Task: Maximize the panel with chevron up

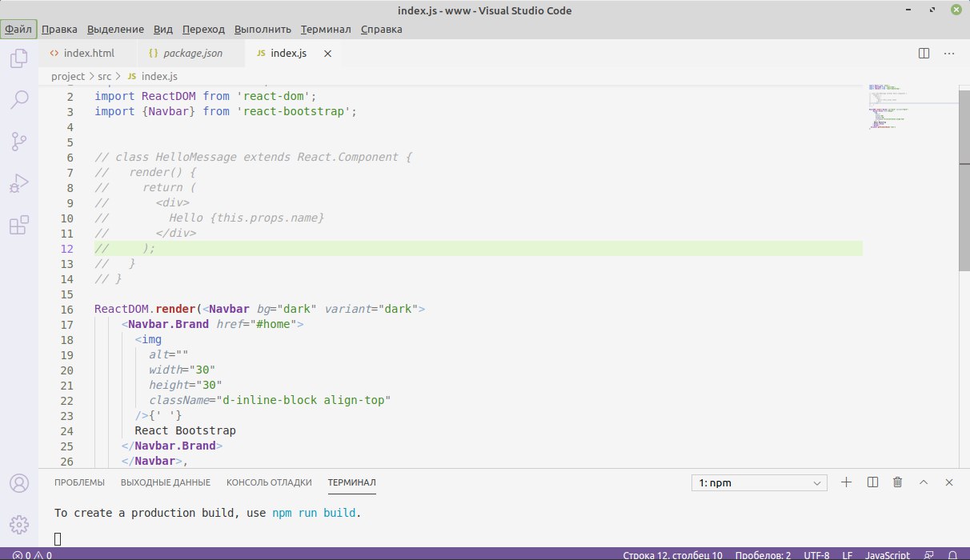Action: 924,482
